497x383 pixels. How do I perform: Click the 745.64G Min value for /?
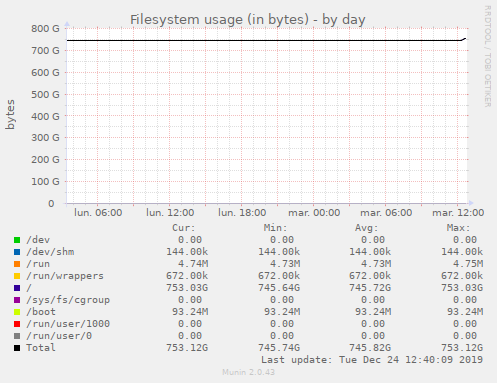pyautogui.click(x=279, y=288)
